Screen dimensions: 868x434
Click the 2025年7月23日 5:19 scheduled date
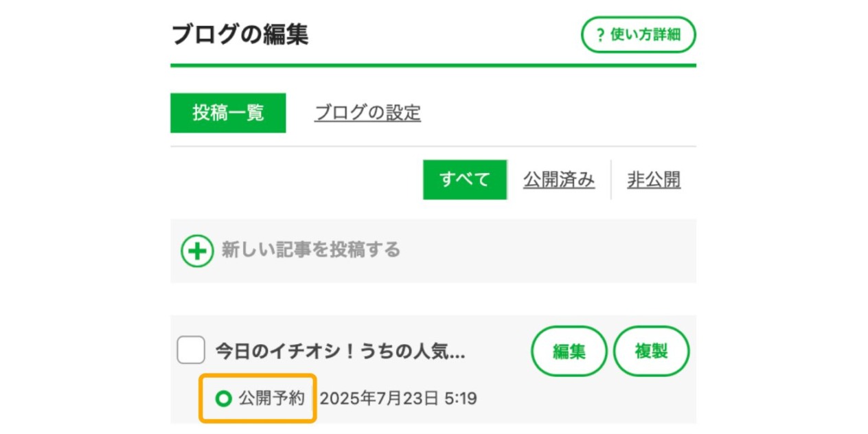point(398,398)
